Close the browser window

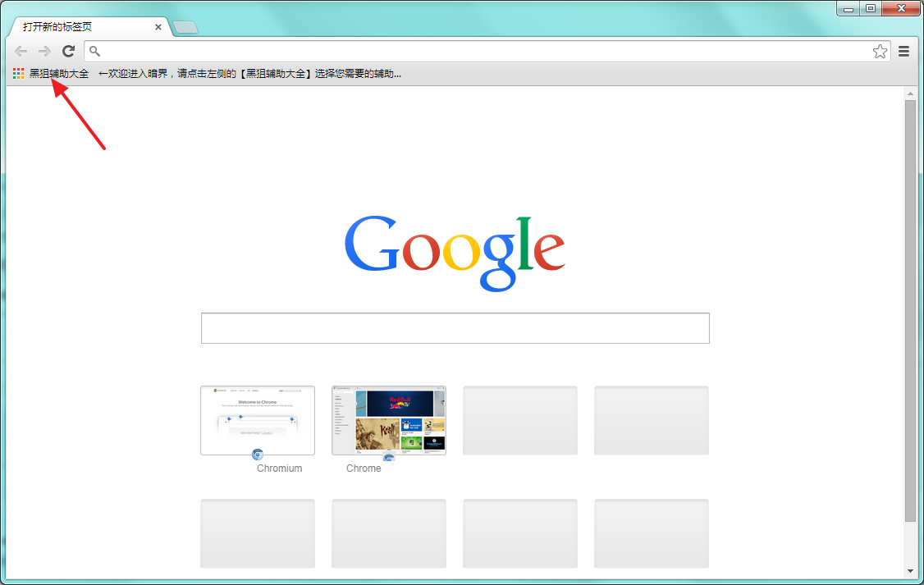point(901,8)
